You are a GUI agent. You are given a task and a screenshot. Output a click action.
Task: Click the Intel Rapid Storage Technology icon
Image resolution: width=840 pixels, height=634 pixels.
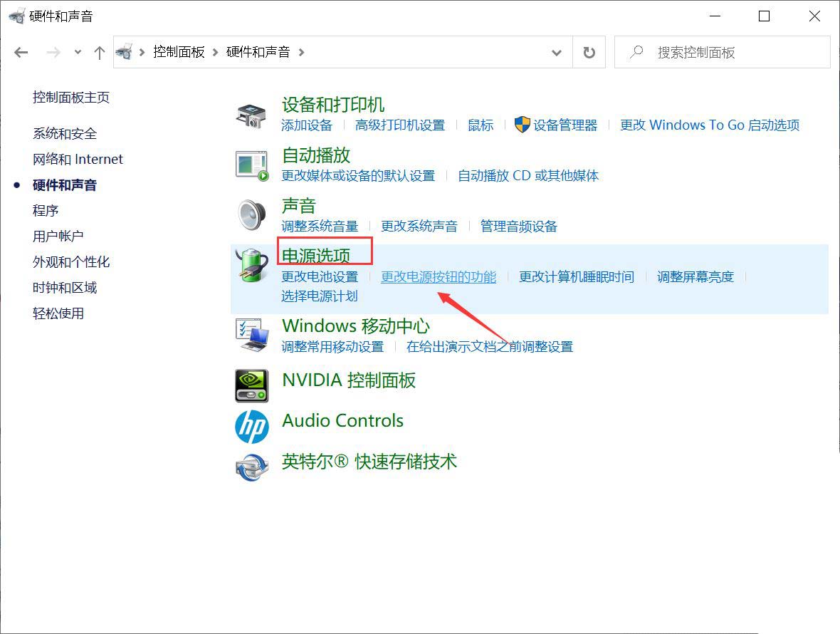click(x=251, y=467)
